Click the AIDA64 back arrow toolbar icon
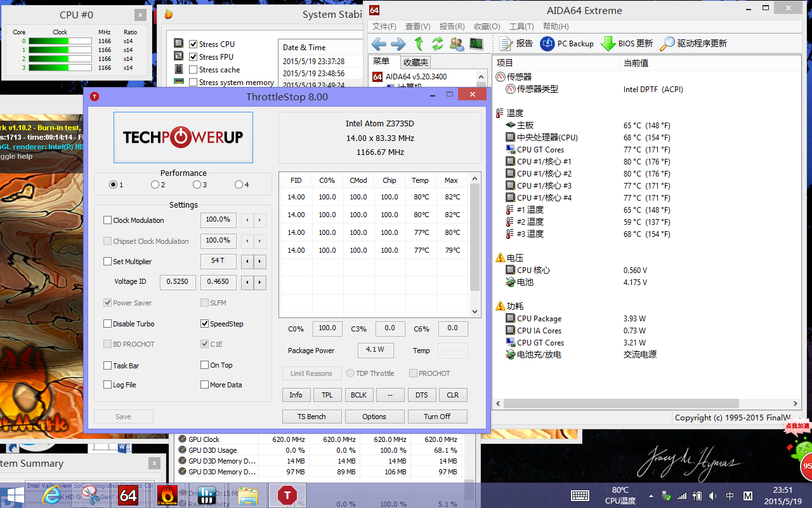Screen dimensions: 812x508 click(x=379, y=44)
